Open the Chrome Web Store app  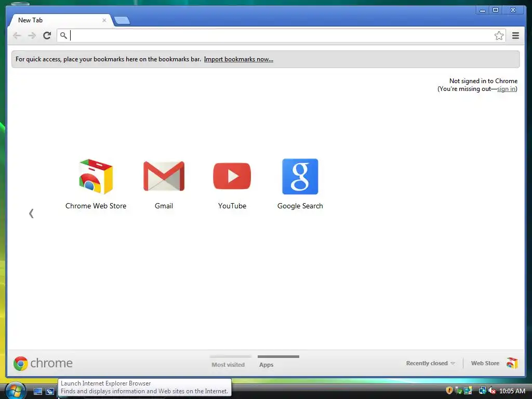click(96, 177)
